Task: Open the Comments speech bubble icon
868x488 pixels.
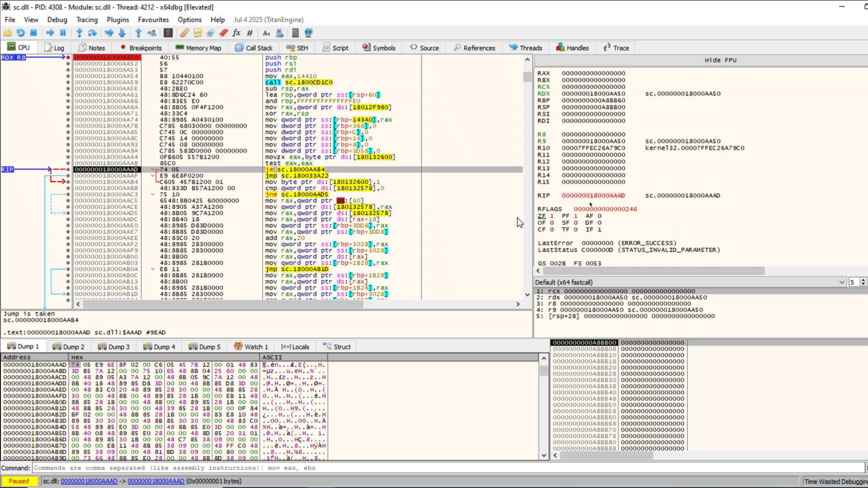Action: pos(198,33)
